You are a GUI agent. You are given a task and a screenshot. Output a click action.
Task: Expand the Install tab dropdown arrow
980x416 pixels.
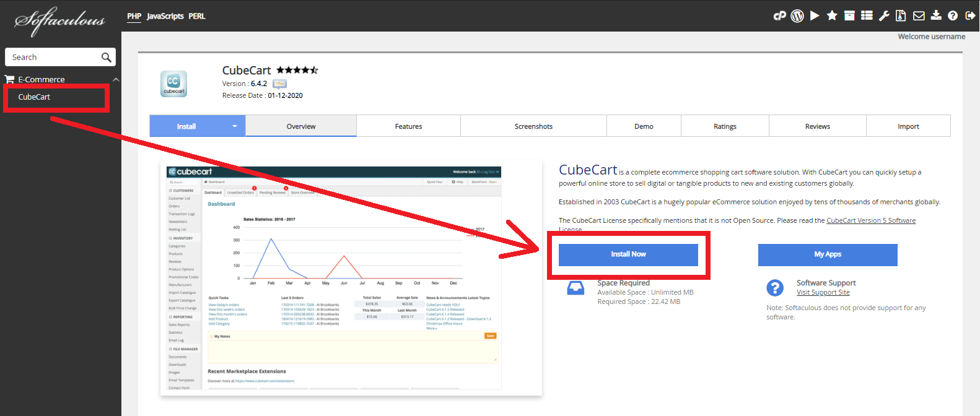tap(235, 126)
